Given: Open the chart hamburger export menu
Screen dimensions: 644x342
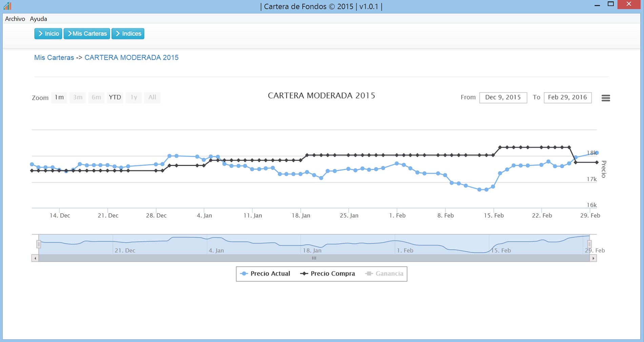Looking at the screenshot, I should tap(605, 98).
